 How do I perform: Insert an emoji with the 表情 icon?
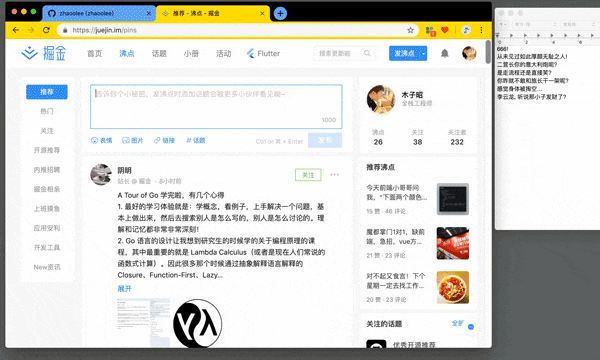coord(101,140)
